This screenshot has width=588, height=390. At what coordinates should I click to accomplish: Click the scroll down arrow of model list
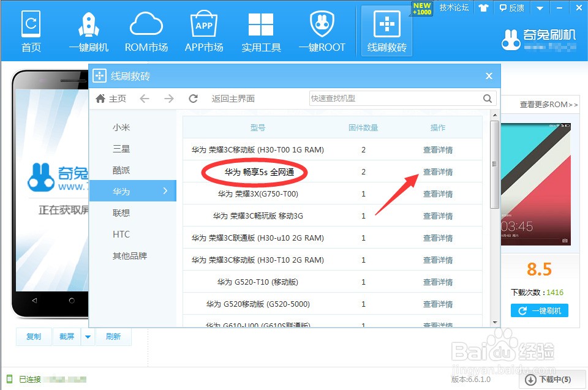pyautogui.click(x=495, y=323)
